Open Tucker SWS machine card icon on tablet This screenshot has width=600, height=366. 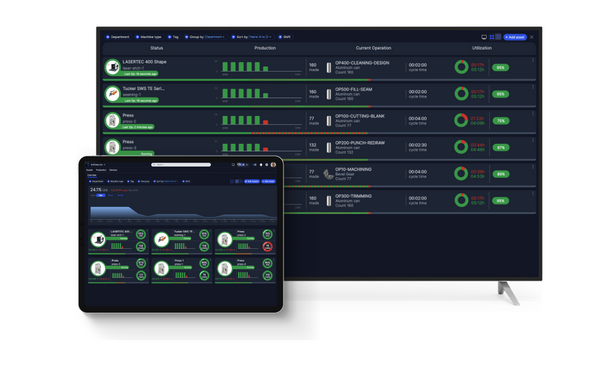click(161, 240)
